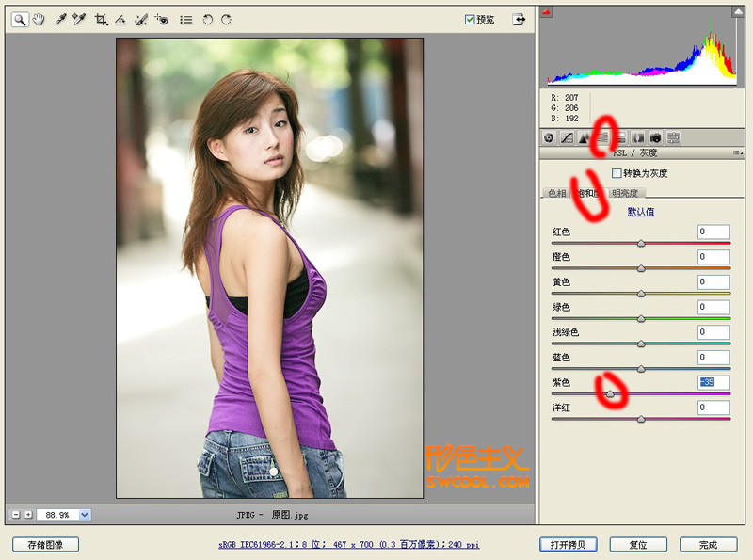Focus the 洋红 magenta value field
Screen dimensions: 753x560
713,408
